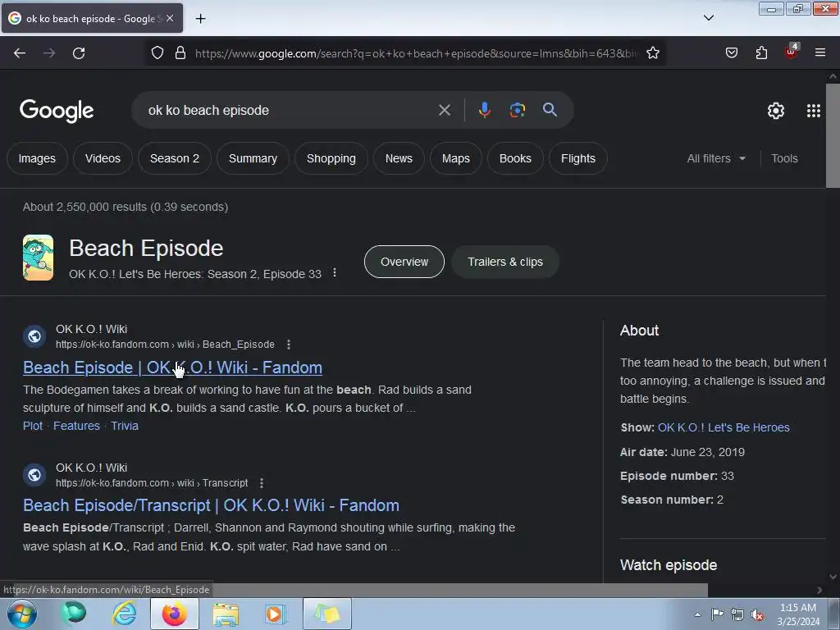Screen dimensions: 840x630
Task: Close the 'ok ko beach episode' tab
Action: click(170, 18)
